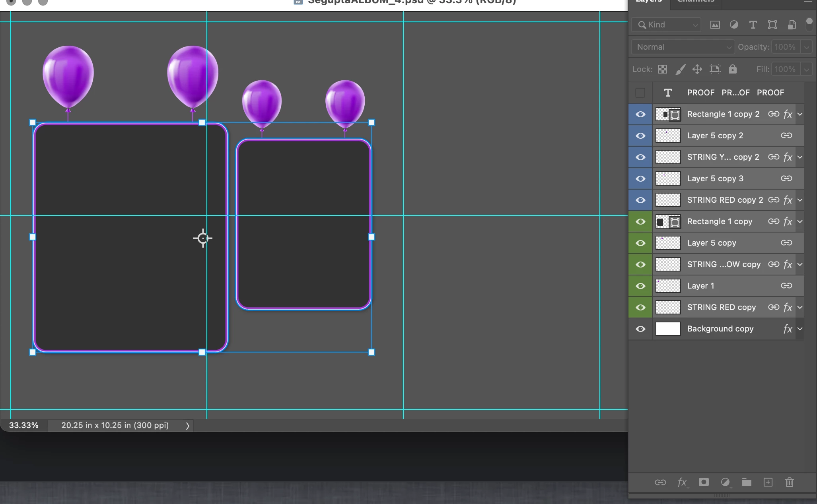Filter for type layers icon
This screenshot has height=504, width=817.
753,25
